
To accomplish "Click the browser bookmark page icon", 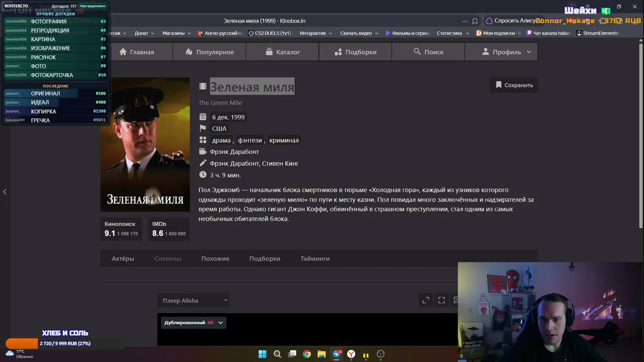I will click(475, 21).
